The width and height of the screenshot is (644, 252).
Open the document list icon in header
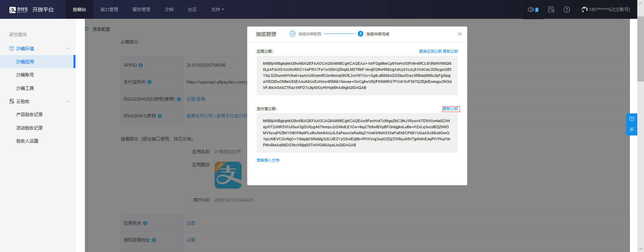point(551,9)
